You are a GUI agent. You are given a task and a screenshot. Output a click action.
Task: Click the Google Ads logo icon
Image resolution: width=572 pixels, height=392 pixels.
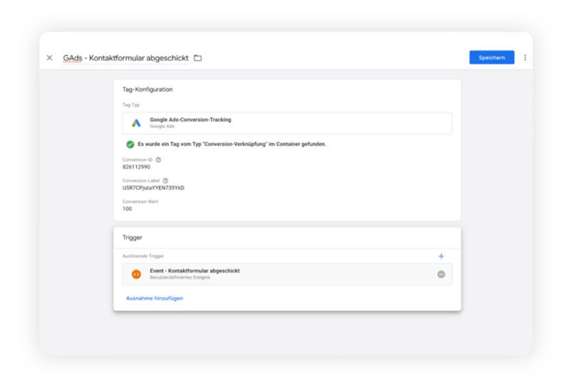click(x=136, y=123)
